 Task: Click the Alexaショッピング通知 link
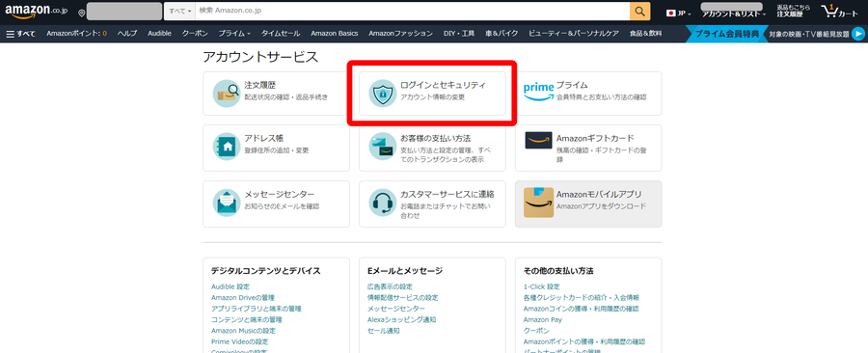[x=401, y=320]
